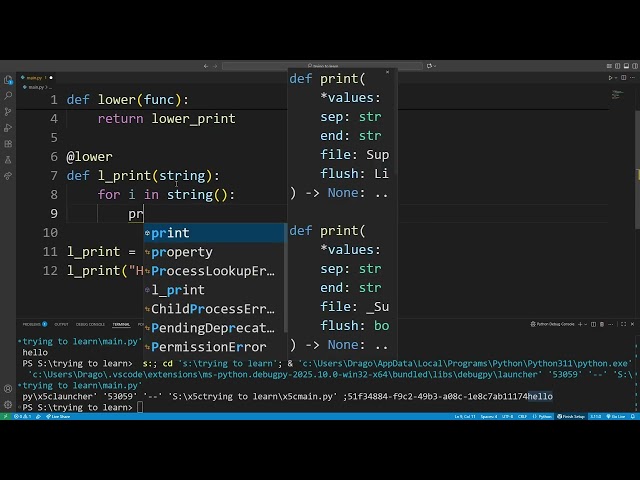
Task: Open the Explorer view in activity bar
Action: [x=8, y=80]
